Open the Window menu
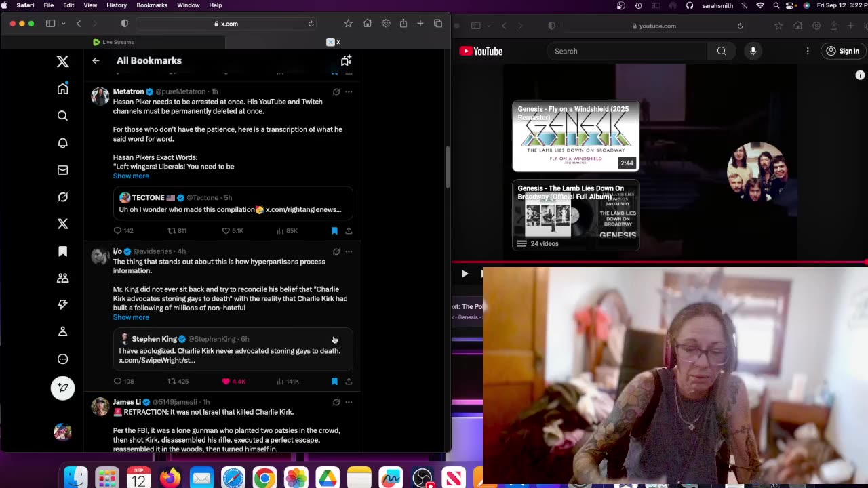 point(189,5)
